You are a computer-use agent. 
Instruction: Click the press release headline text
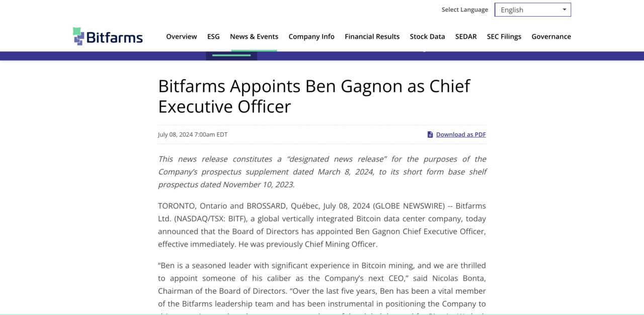pos(313,96)
